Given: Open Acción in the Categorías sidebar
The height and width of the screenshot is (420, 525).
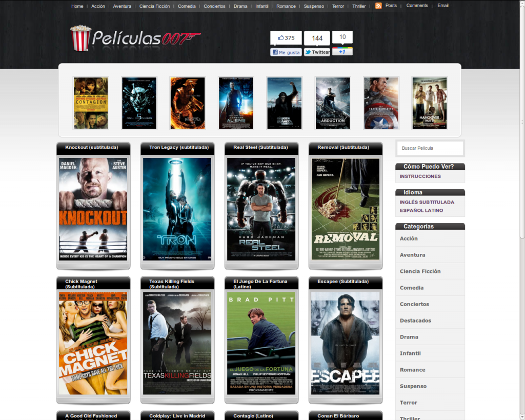Looking at the screenshot, I should (409, 238).
